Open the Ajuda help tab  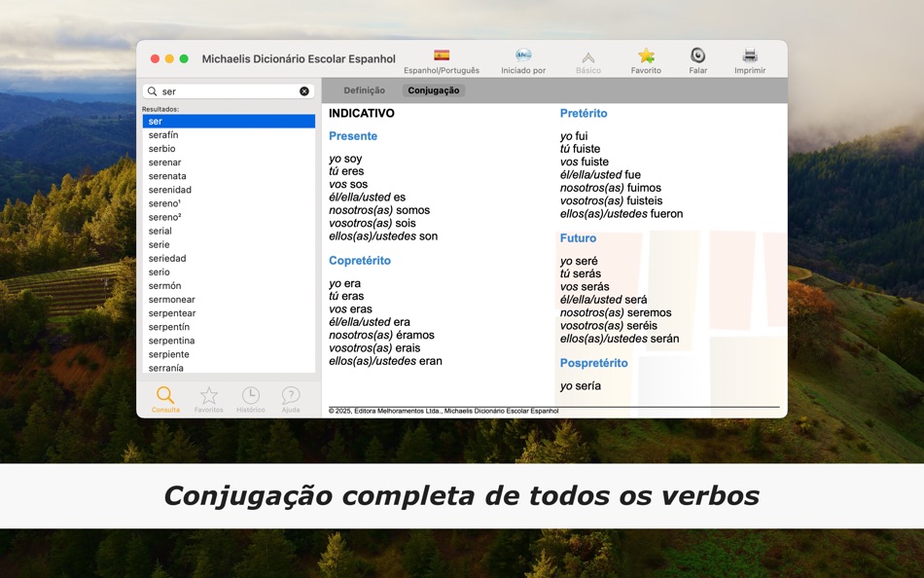pos(291,399)
